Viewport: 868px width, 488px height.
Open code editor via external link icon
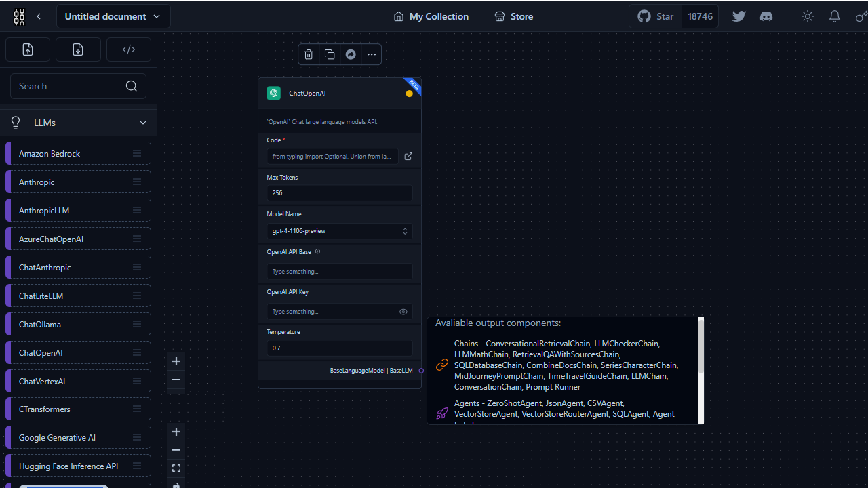click(x=408, y=157)
